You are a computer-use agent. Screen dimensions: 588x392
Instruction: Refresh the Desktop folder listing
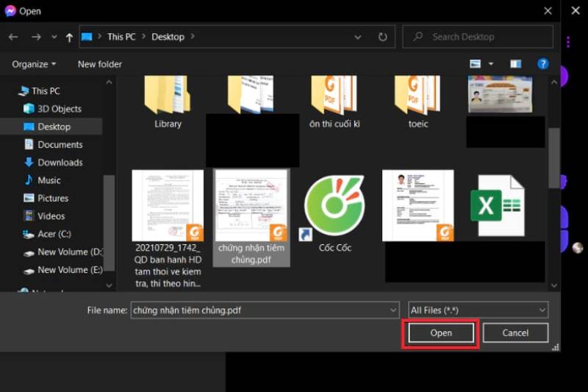382,37
